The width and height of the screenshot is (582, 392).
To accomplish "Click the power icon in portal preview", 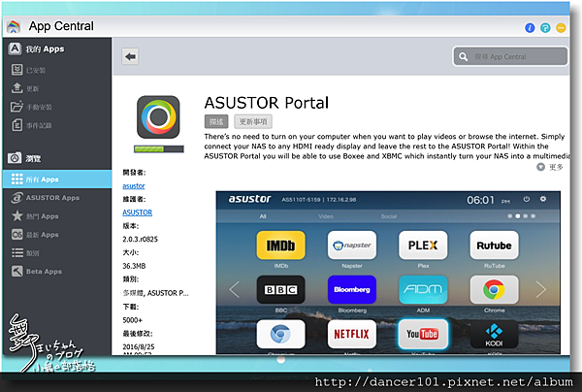I will coord(527,199).
